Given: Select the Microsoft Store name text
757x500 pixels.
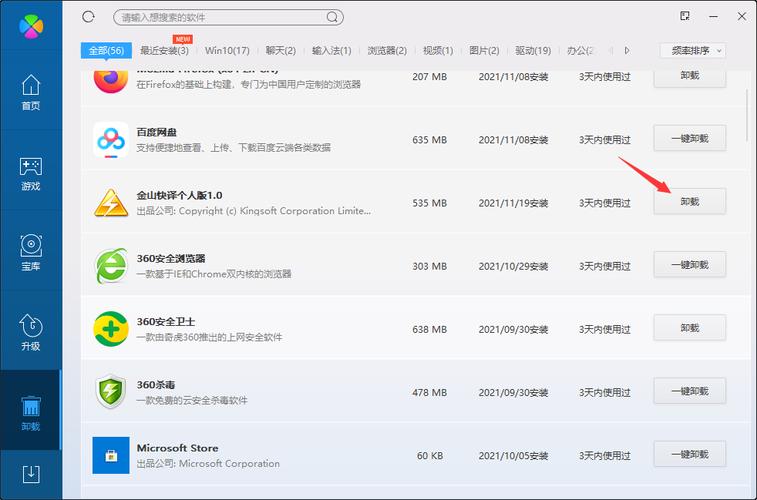Looking at the screenshot, I should pos(177,448).
